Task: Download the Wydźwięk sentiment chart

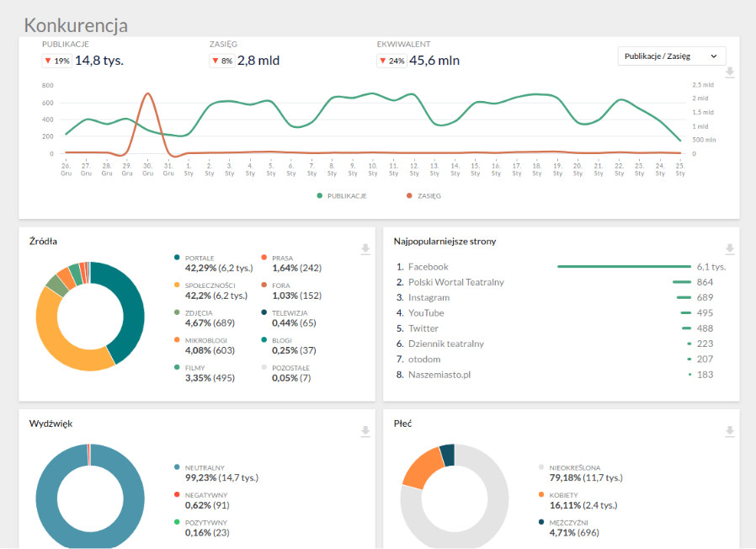Action: pos(365,431)
